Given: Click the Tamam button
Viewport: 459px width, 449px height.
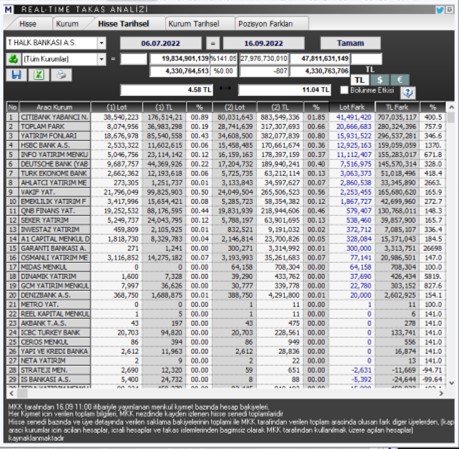Looking at the screenshot, I should click(350, 43).
